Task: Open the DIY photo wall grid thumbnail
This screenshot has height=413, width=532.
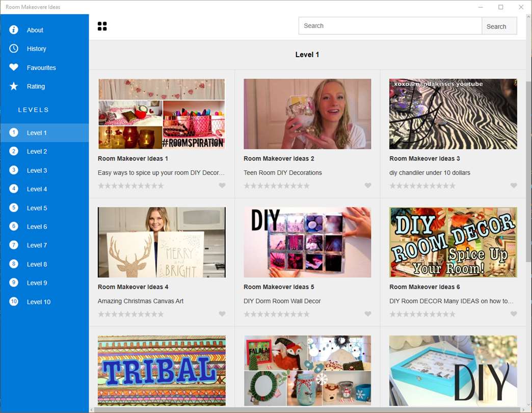Action: tap(307, 242)
